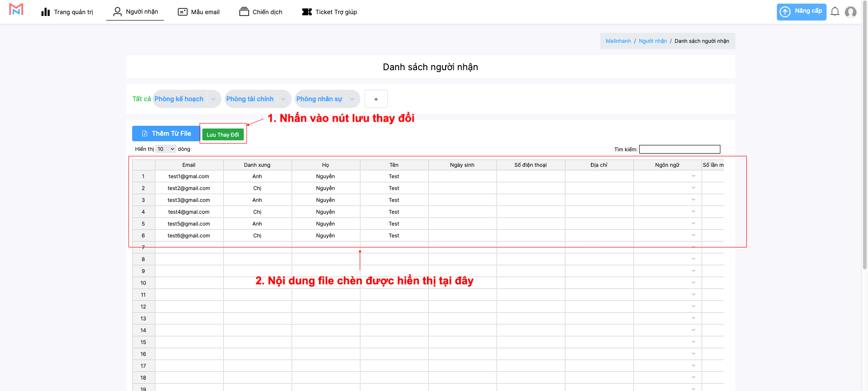The height and width of the screenshot is (391, 868).
Task: Expand the Phòng nhân sự chevron dropdown
Action: 352,99
